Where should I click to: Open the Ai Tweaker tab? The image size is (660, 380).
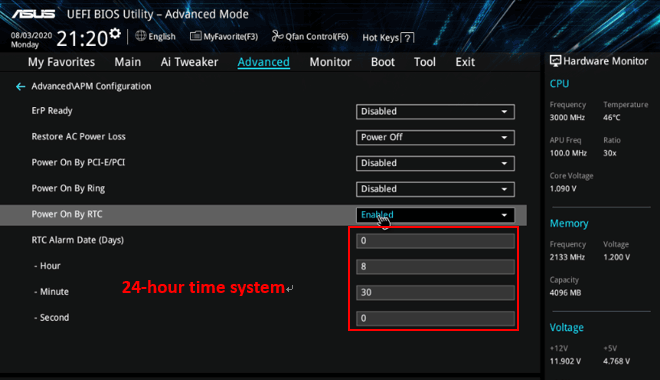[189, 62]
